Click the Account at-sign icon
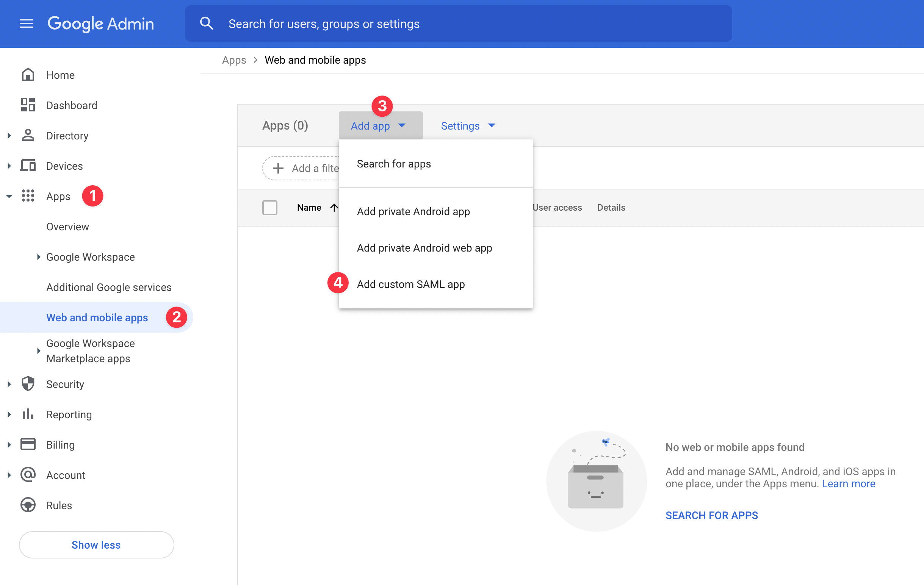The height and width of the screenshot is (585, 924). pos(28,475)
